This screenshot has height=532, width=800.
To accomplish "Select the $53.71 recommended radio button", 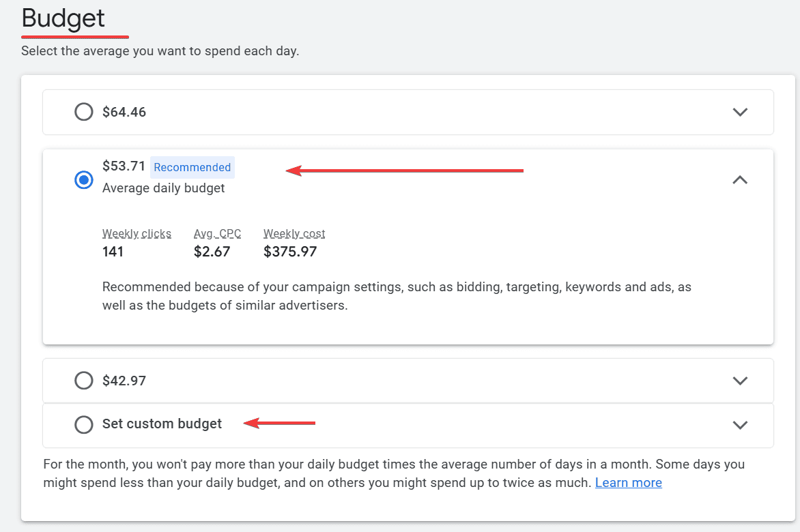I will [84, 180].
